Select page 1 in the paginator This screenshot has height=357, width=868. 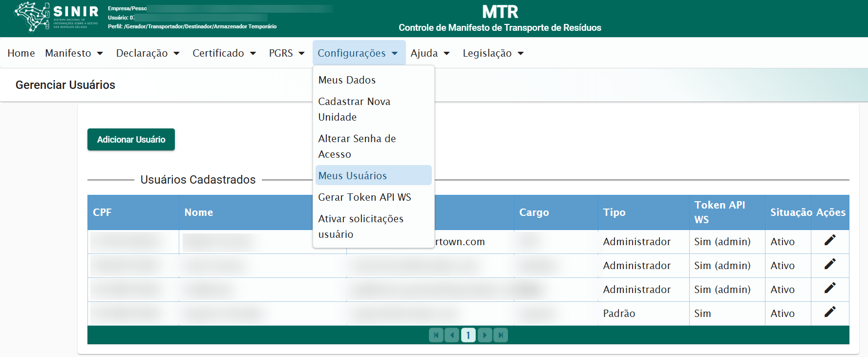pyautogui.click(x=468, y=335)
